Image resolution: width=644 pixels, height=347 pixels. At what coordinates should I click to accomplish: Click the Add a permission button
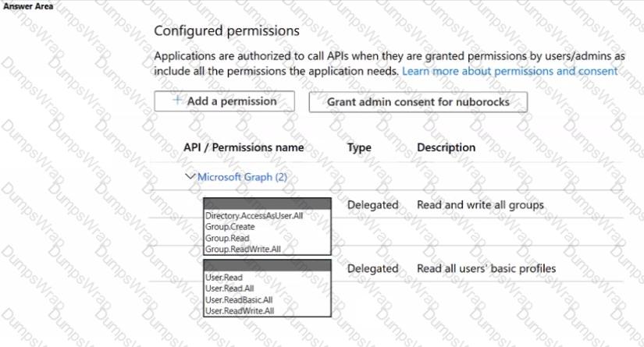click(224, 101)
